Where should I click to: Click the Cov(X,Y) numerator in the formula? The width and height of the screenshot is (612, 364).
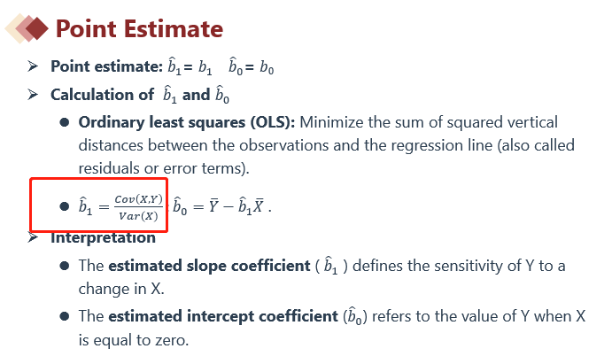tap(138, 198)
